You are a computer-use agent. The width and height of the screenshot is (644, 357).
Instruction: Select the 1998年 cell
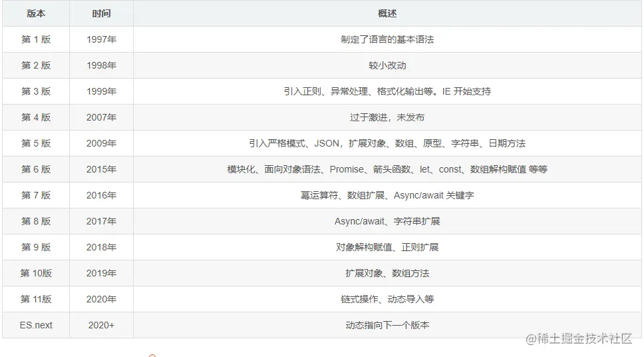(101, 65)
